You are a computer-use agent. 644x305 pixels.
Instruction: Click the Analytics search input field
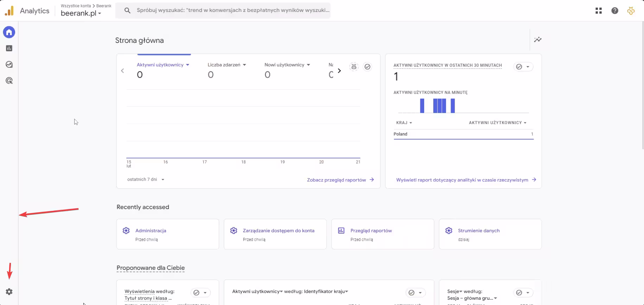(232, 11)
